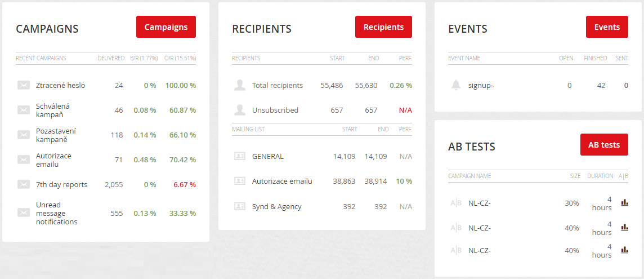
Task: Click the FINISHED column header in Events
Action: 596,58
